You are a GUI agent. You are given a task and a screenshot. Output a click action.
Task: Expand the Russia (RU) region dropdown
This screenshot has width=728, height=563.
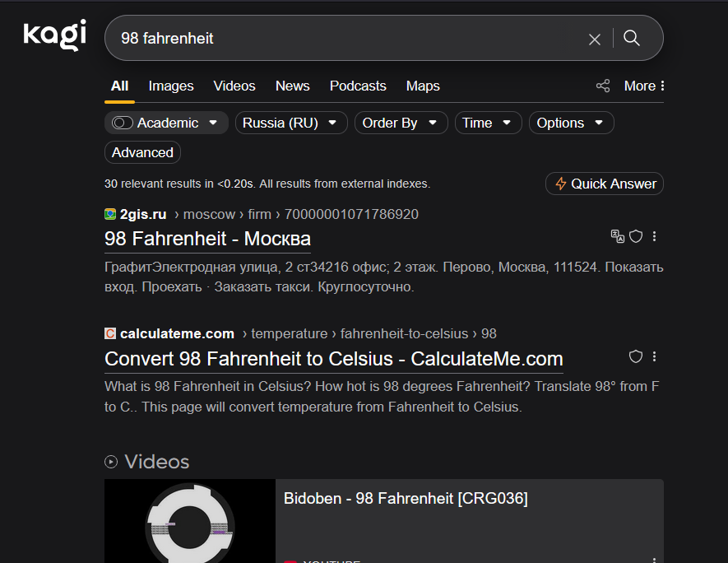[x=291, y=123]
